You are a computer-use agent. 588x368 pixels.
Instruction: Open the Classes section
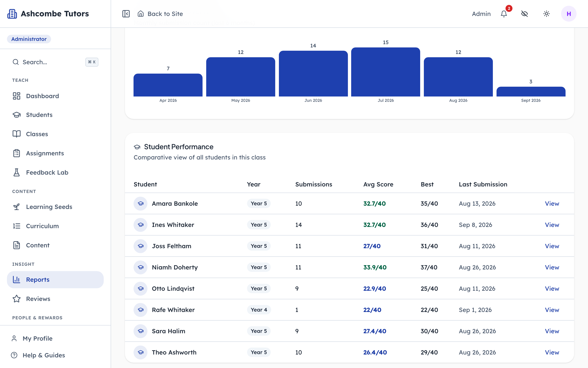click(55, 134)
